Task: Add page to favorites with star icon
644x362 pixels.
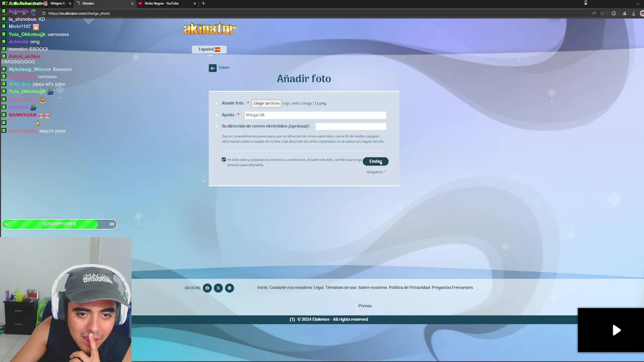Action: (x=602, y=14)
